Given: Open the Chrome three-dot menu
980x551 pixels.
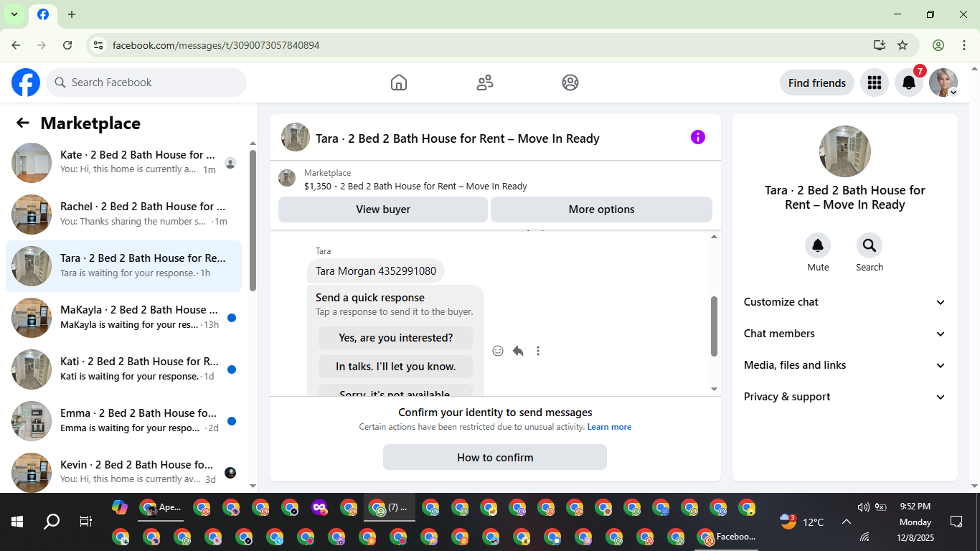Looking at the screenshot, I should click(x=964, y=45).
